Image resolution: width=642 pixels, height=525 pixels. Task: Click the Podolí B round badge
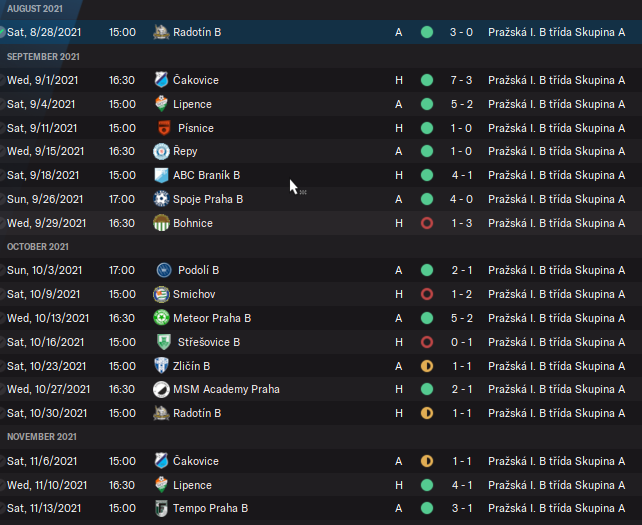[163, 270]
